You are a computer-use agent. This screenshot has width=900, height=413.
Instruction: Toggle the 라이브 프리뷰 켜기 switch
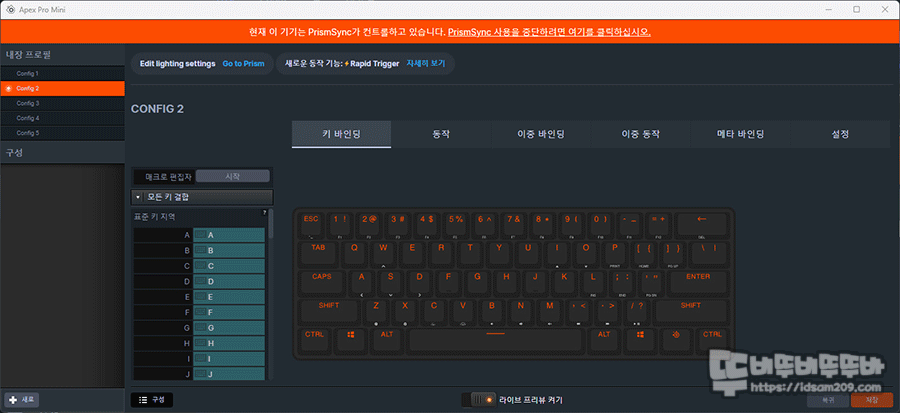point(479,399)
